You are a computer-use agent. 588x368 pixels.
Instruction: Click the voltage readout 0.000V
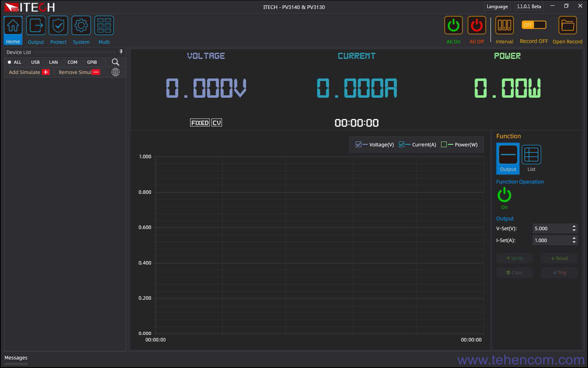(x=206, y=88)
